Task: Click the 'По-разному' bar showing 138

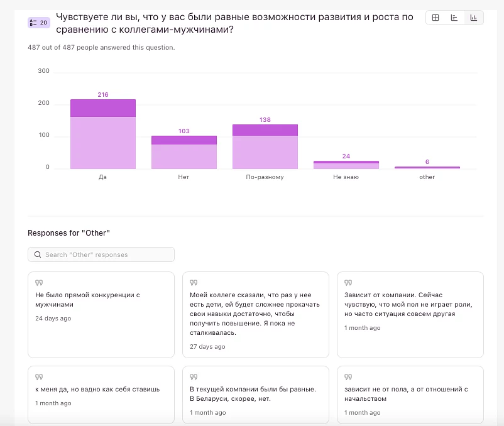Action: (265, 147)
